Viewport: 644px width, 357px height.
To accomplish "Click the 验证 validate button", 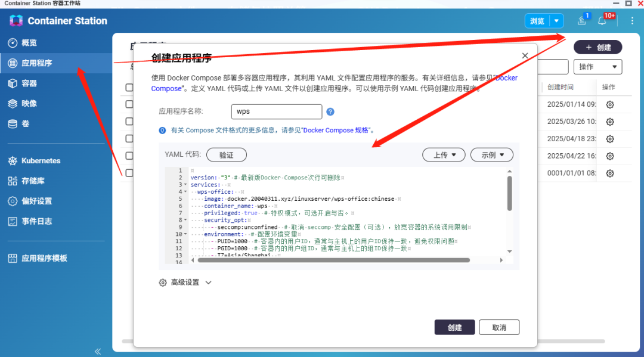I will pos(227,155).
